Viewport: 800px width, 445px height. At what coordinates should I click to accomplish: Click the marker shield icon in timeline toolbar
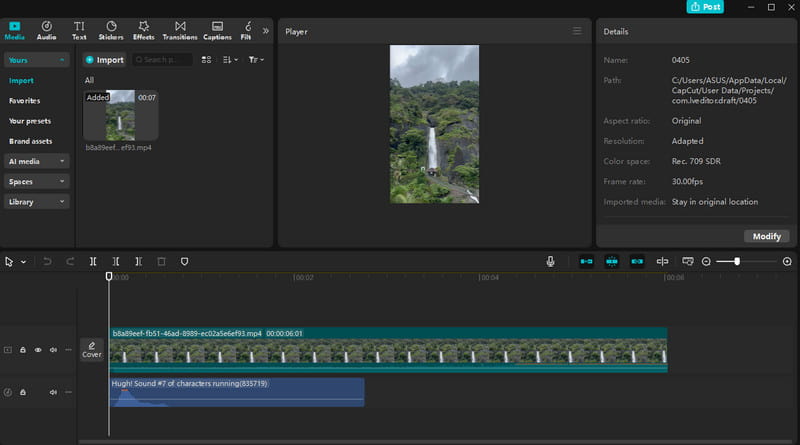pyautogui.click(x=184, y=261)
